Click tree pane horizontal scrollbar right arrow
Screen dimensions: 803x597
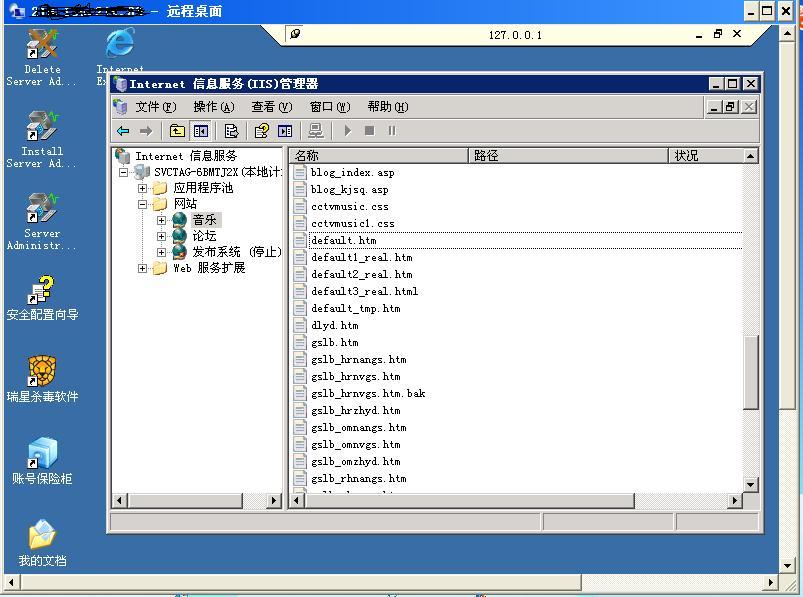click(x=274, y=500)
